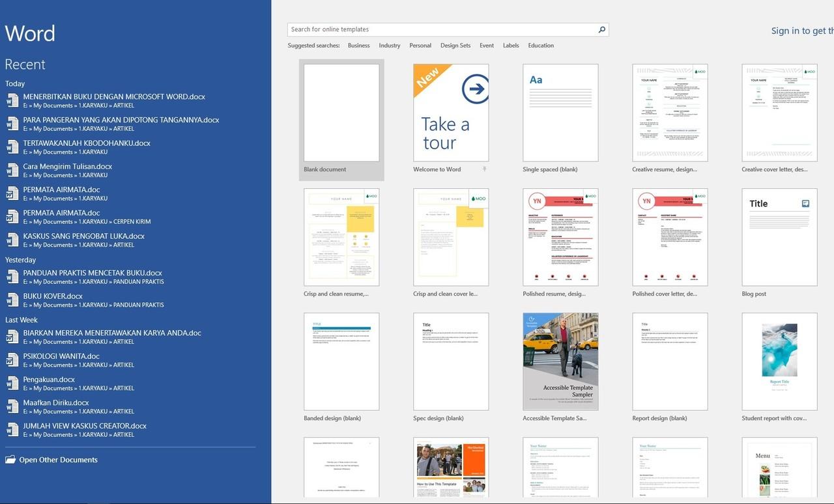Open Other Documents link
834x504 pixels.
(58, 460)
